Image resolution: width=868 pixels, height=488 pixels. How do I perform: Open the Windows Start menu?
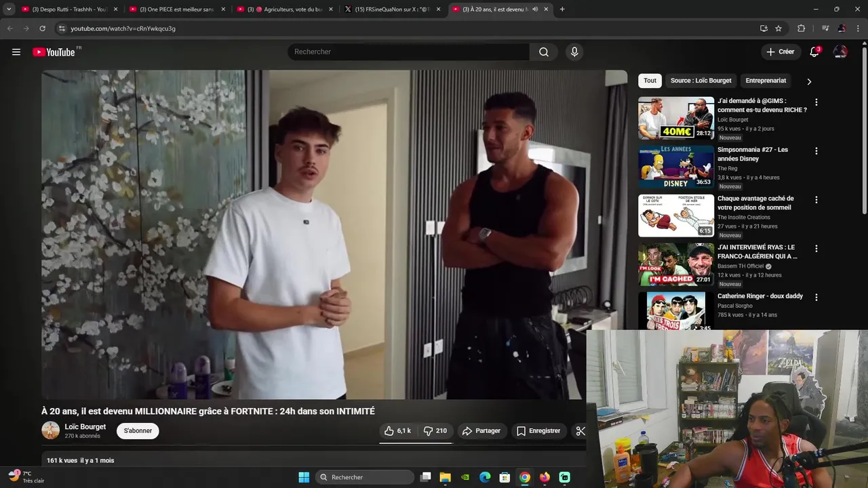coord(304,477)
